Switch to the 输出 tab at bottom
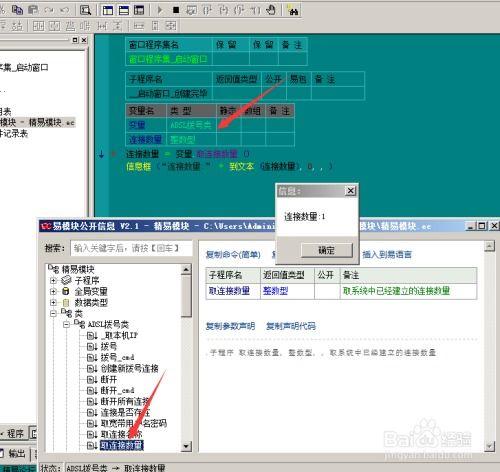This screenshot has height=472, width=500. pos(14,453)
